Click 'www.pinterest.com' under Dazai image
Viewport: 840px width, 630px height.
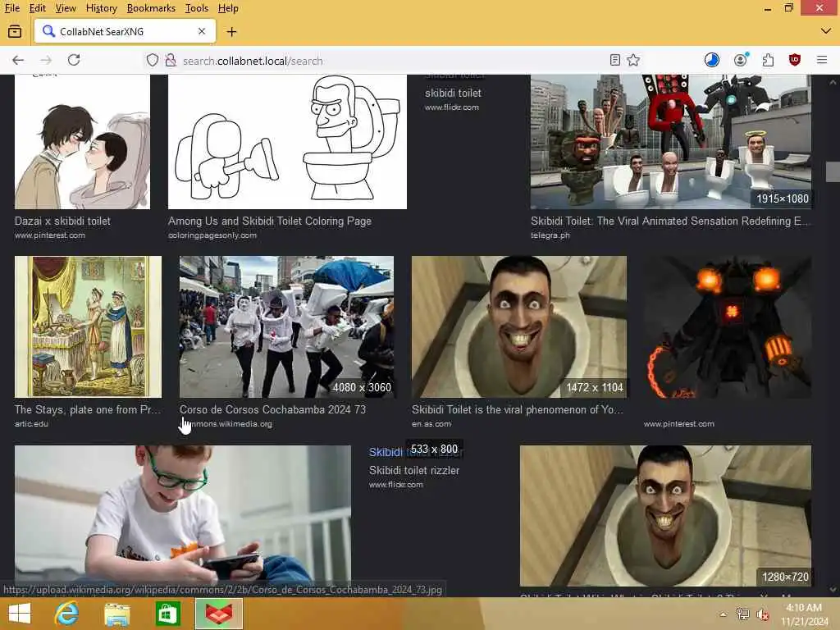[50, 235]
